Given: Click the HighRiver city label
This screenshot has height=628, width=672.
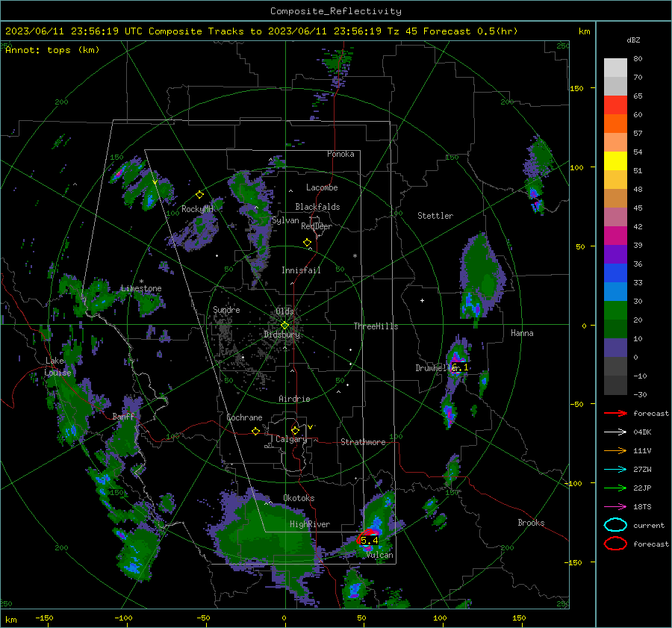Looking at the screenshot, I should point(310,524).
